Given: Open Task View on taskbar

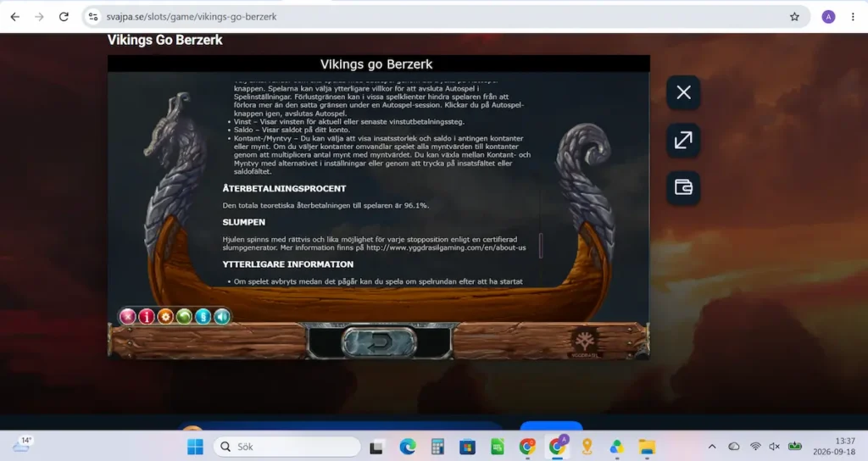Looking at the screenshot, I should tap(377, 447).
